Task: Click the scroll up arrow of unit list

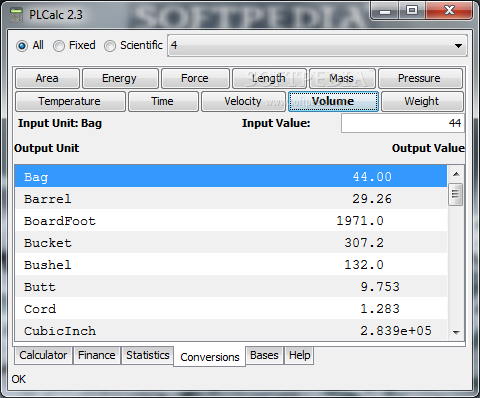Action: (x=456, y=174)
